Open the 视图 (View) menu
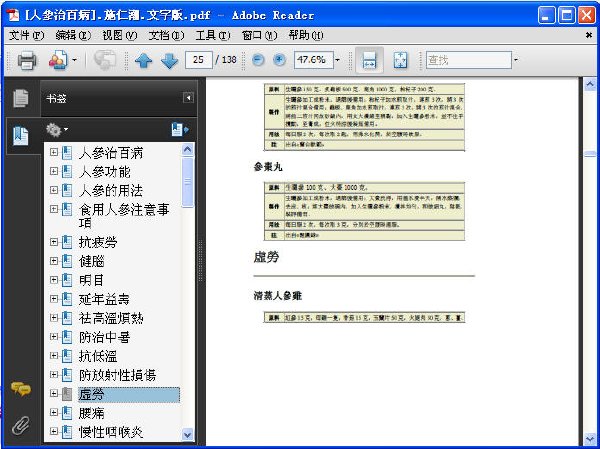The image size is (600, 449). coord(119,36)
